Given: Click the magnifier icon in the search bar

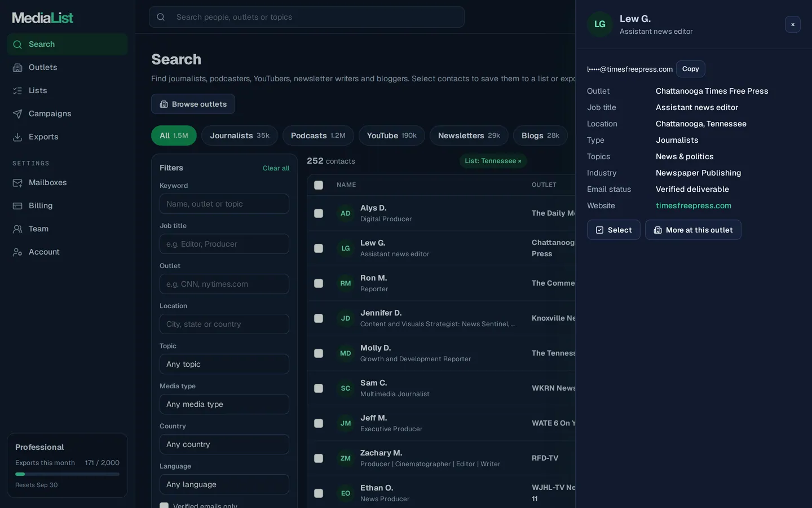Looking at the screenshot, I should pyautogui.click(x=161, y=17).
